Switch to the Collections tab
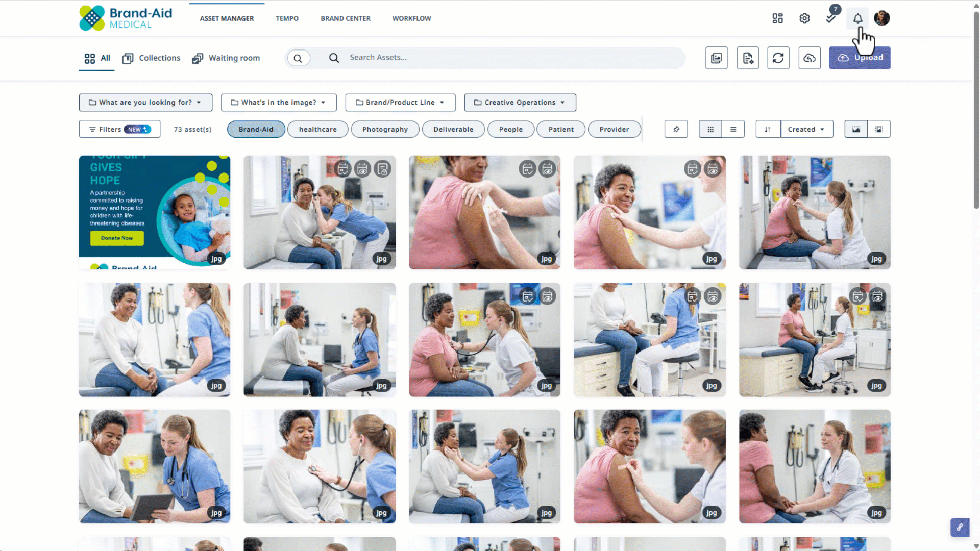The width and height of the screenshot is (980, 551). [x=152, y=58]
